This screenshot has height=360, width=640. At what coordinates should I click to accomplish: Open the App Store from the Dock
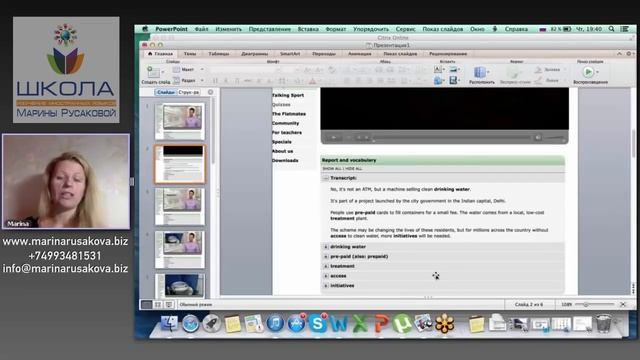click(296, 324)
